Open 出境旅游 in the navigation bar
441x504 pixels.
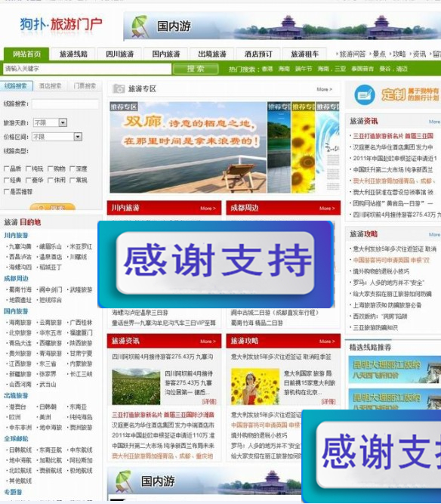212,54
